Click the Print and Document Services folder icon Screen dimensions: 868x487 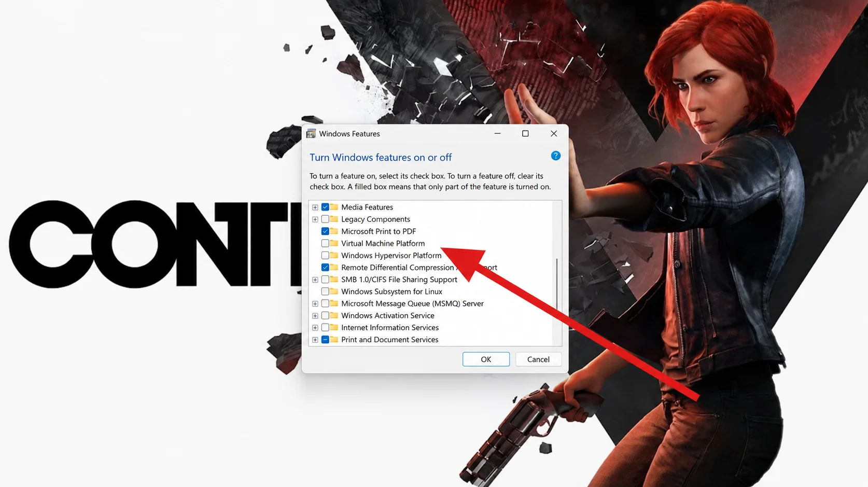tap(334, 339)
